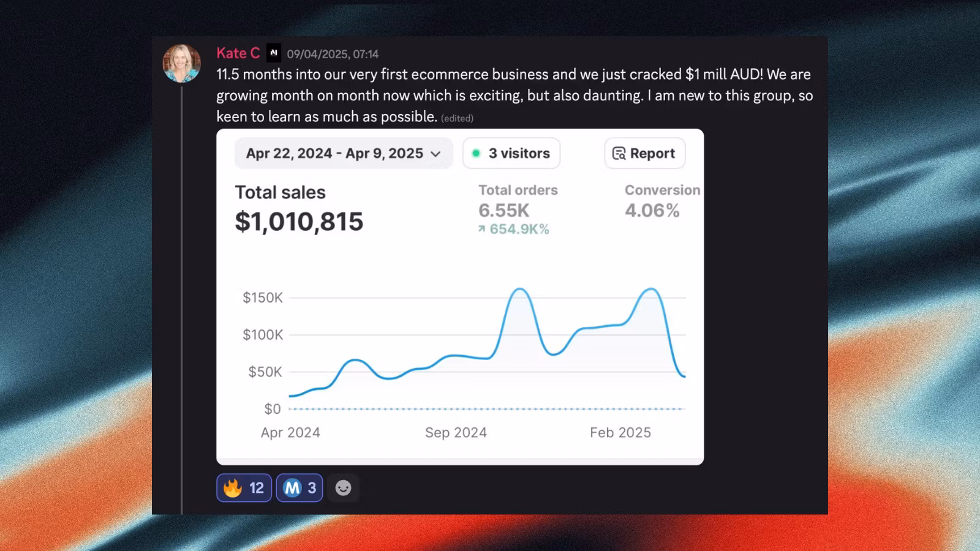Viewport: 980px width, 551px height.
Task: Click the green live visitors dot
Action: coord(476,154)
